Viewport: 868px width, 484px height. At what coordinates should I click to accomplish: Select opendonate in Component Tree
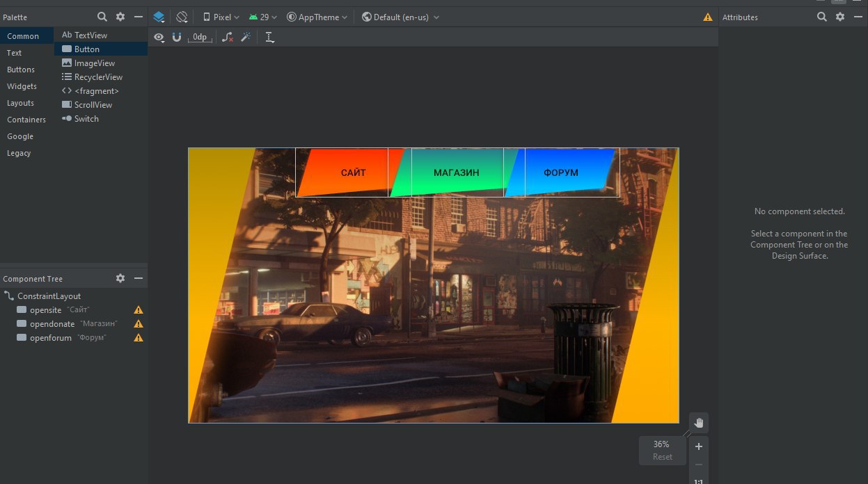(74, 323)
